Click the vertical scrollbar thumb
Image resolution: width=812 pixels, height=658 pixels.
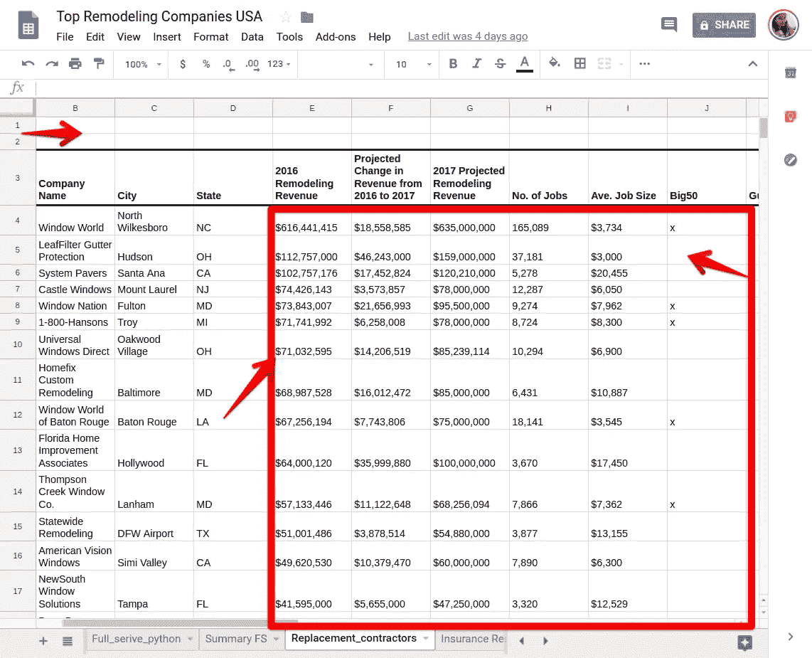pyautogui.click(x=763, y=127)
